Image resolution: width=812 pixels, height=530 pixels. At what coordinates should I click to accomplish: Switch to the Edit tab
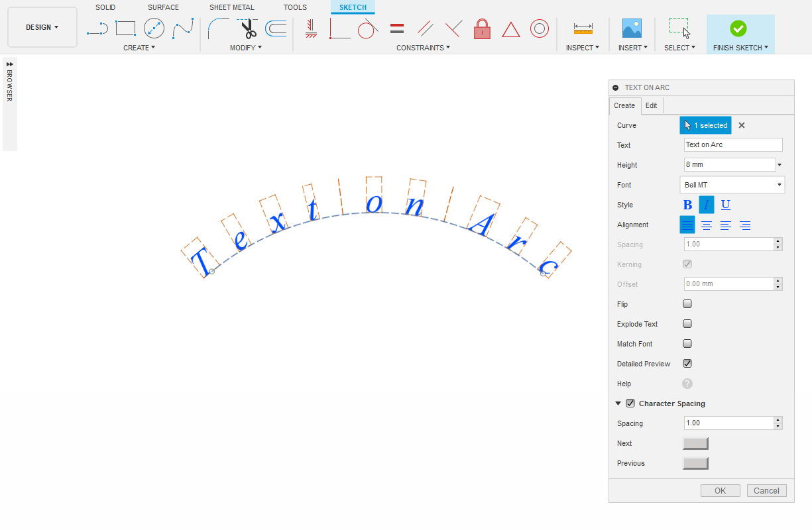tap(652, 105)
